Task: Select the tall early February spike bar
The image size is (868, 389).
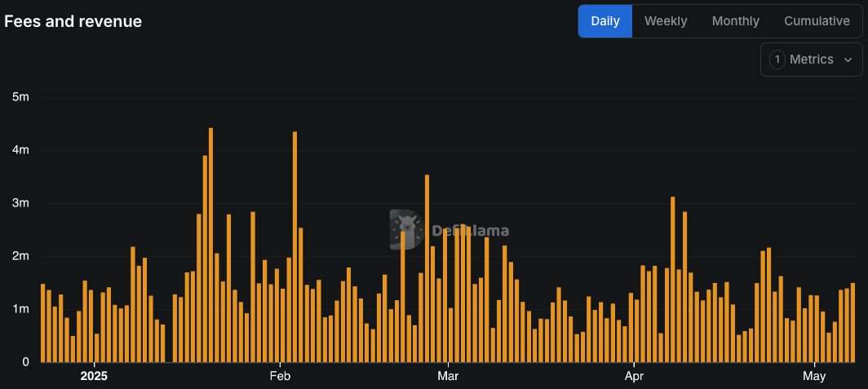Action: 294,246
